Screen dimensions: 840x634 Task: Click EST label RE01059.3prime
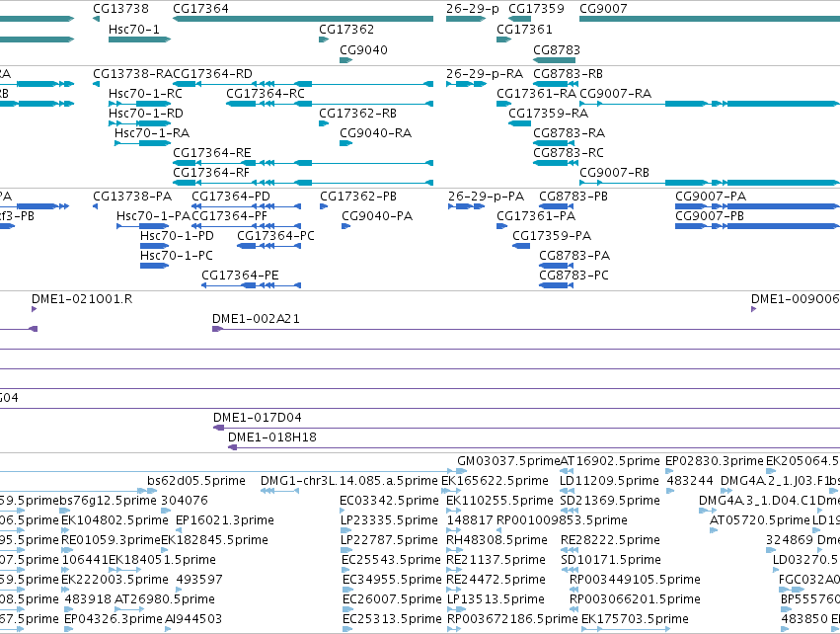pyautogui.click(x=111, y=539)
